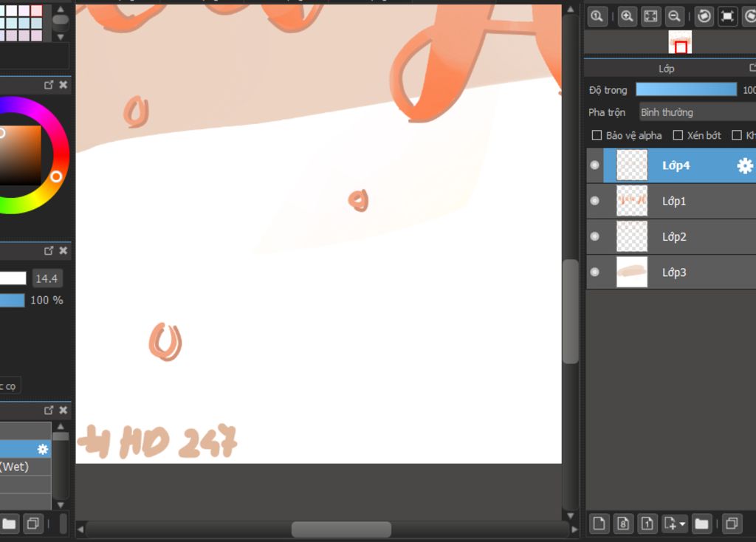Screen dimensions: 756x542
Task: Add a new 1-bit layer
Action: pos(647,524)
